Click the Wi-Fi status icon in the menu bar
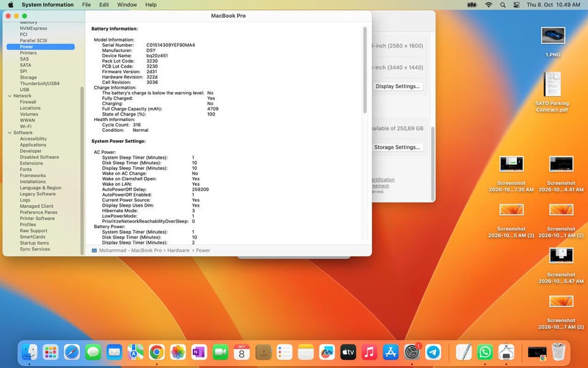588x368 pixels. [489, 5]
